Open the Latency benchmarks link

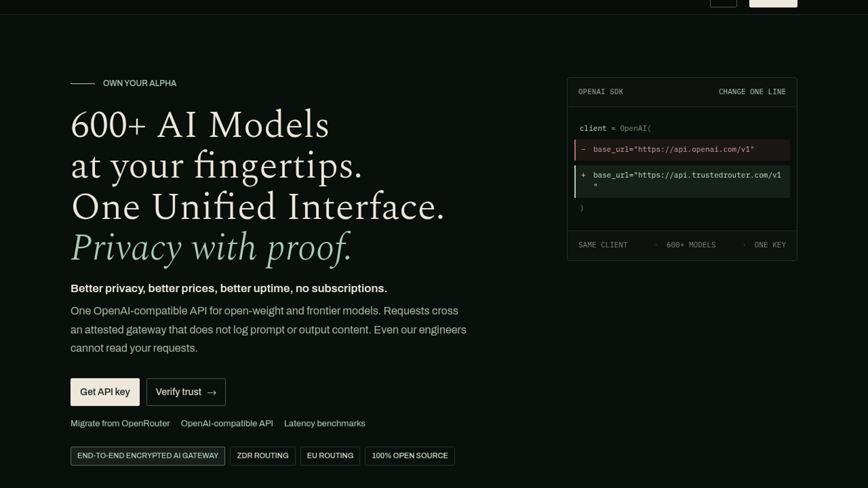click(x=325, y=423)
